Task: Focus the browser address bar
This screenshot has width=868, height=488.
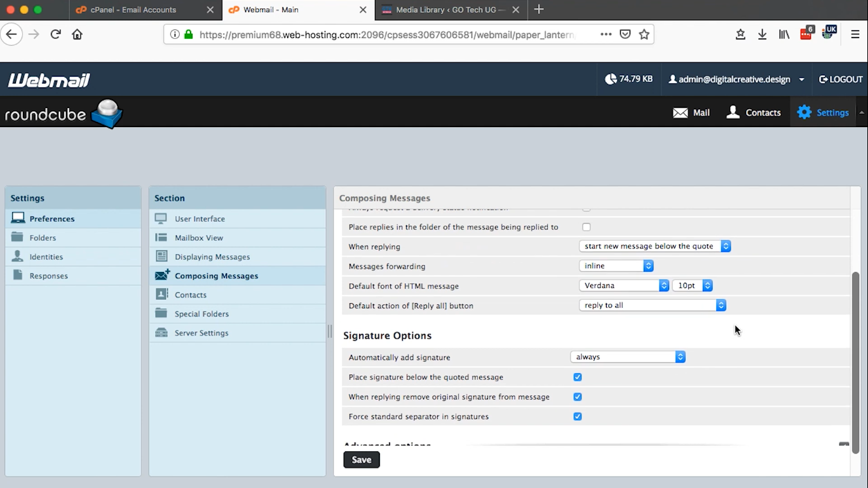Action: tap(386, 35)
